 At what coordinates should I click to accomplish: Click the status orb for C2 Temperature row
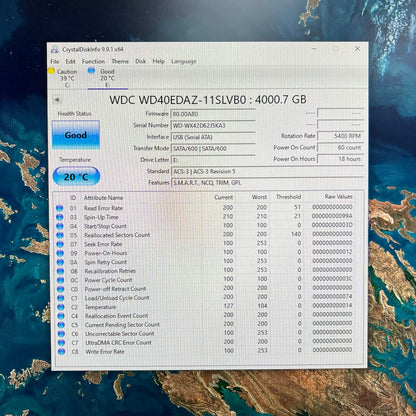click(61, 307)
